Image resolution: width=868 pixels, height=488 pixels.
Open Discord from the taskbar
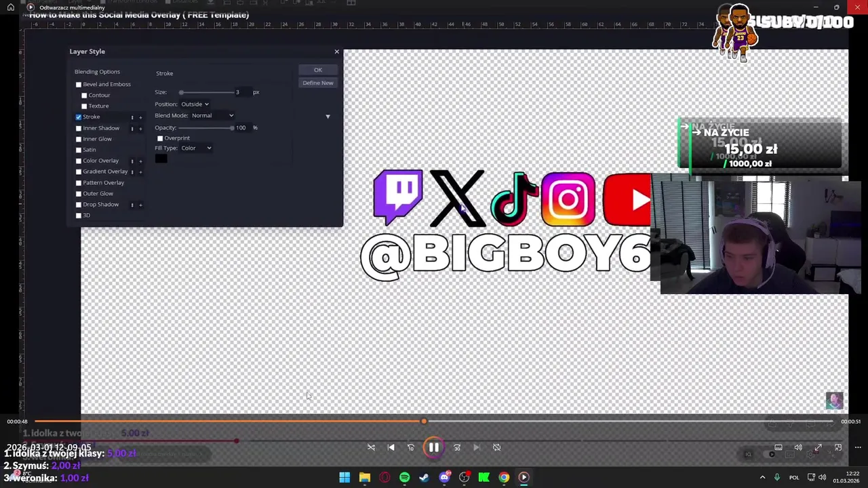[x=444, y=477]
